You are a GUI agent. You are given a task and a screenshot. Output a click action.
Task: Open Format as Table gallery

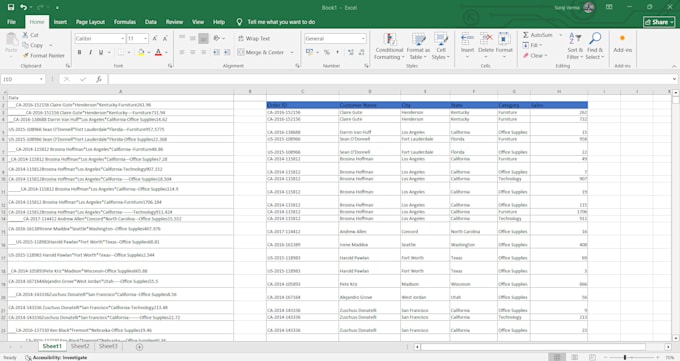tap(418, 46)
